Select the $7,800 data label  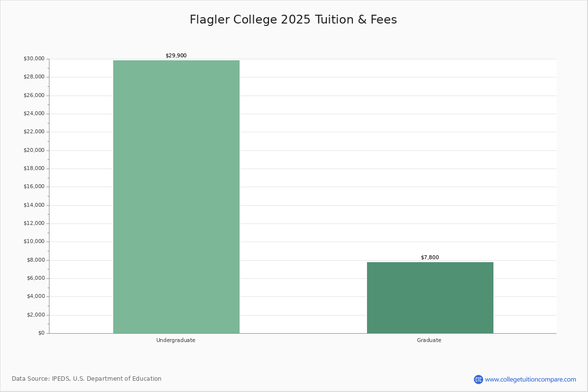coord(430,258)
